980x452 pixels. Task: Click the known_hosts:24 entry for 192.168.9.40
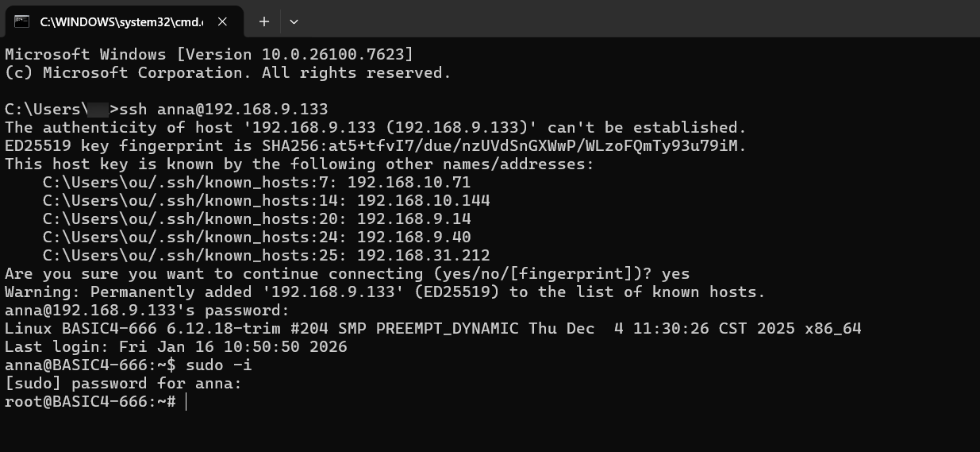pyautogui.click(x=256, y=238)
